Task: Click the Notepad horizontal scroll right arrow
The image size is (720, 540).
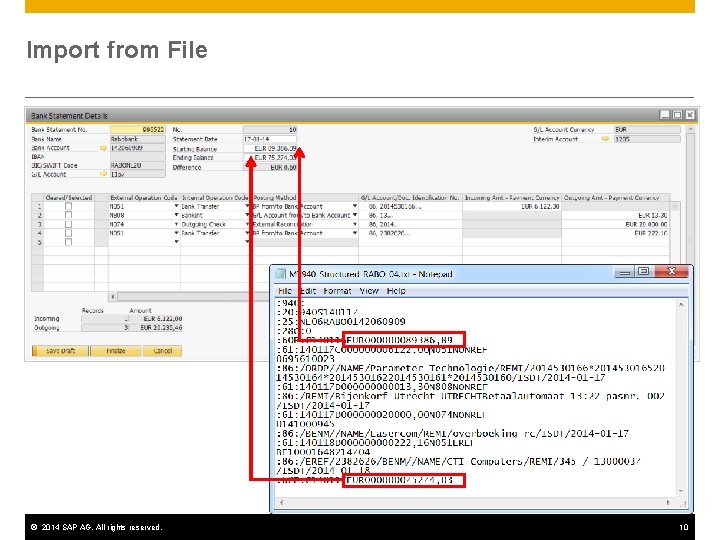Action: pyautogui.click(x=669, y=503)
